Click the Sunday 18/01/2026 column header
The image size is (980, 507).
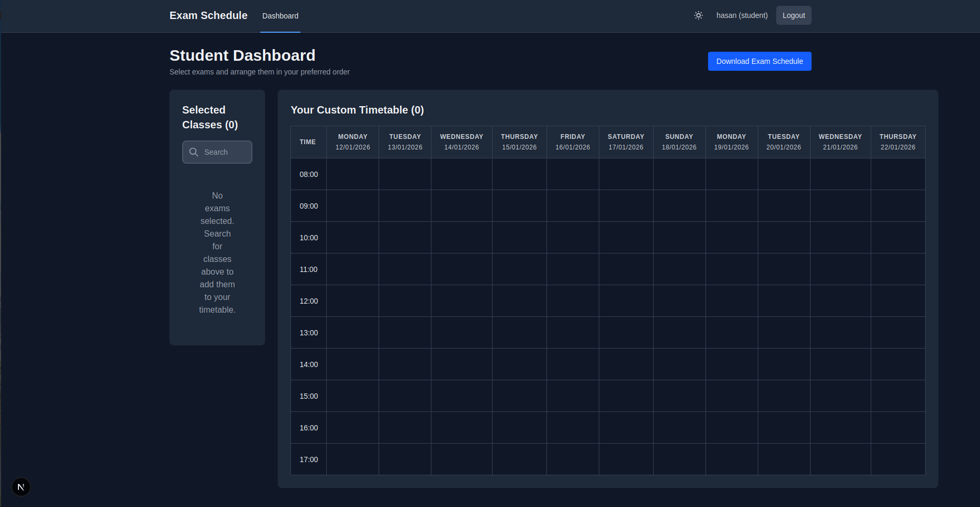[679, 142]
